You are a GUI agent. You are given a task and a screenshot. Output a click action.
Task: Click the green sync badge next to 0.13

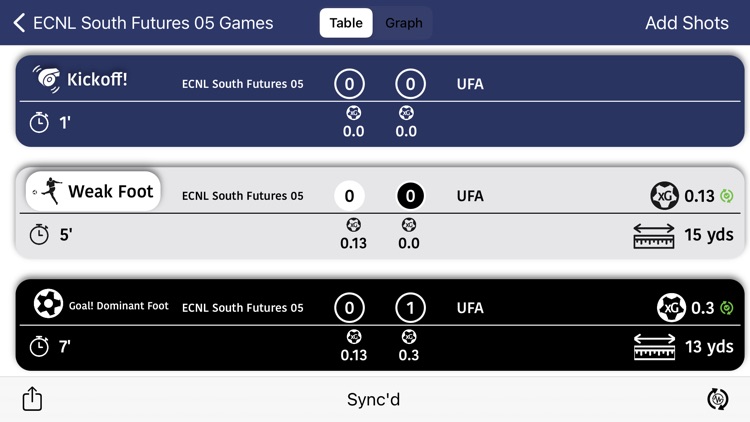(727, 196)
